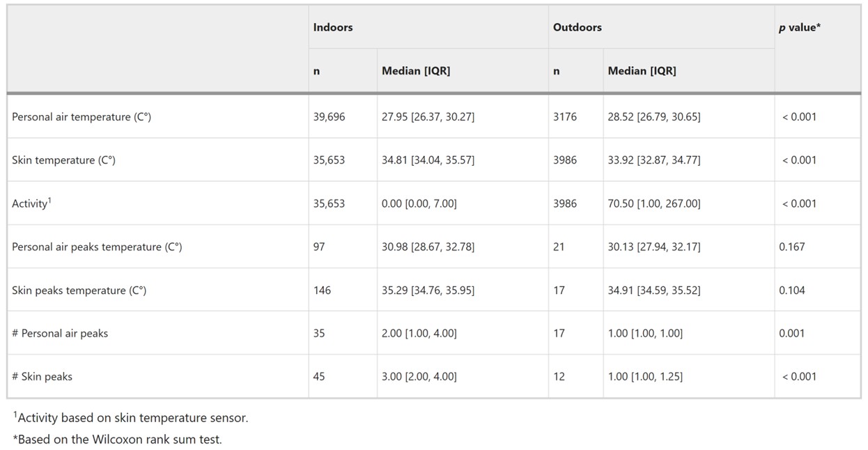Click the 0.104 p value cell
Screen dimensions: 868x450
[x=791, y=290]
